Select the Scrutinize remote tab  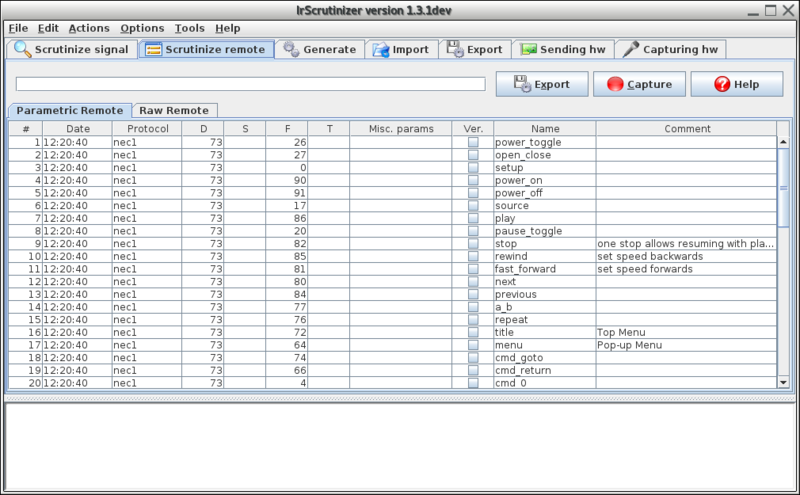coord(206,49)
